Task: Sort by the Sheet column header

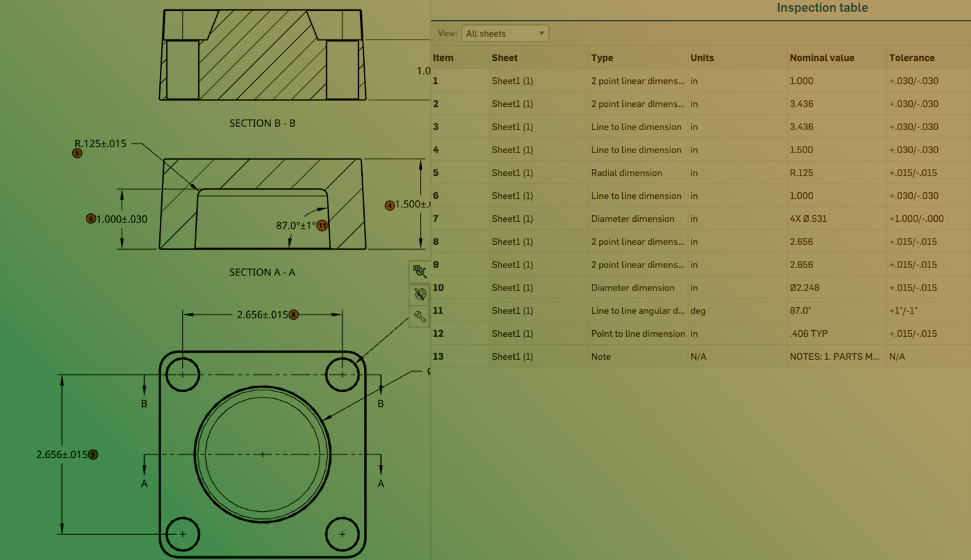Action: (x=505, y=58)
